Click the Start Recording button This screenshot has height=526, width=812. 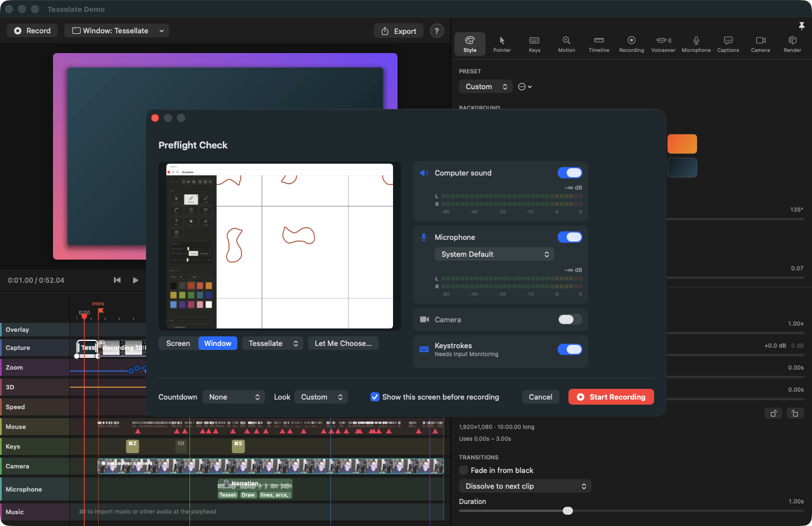[x=611, y=397]
